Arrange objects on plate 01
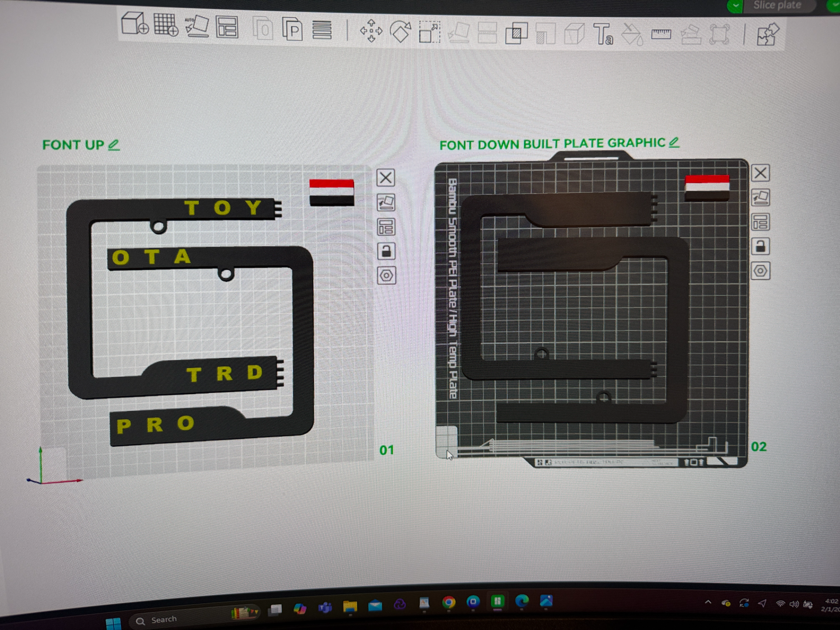This screenshot has height=630, width=840. click(386, 227)
